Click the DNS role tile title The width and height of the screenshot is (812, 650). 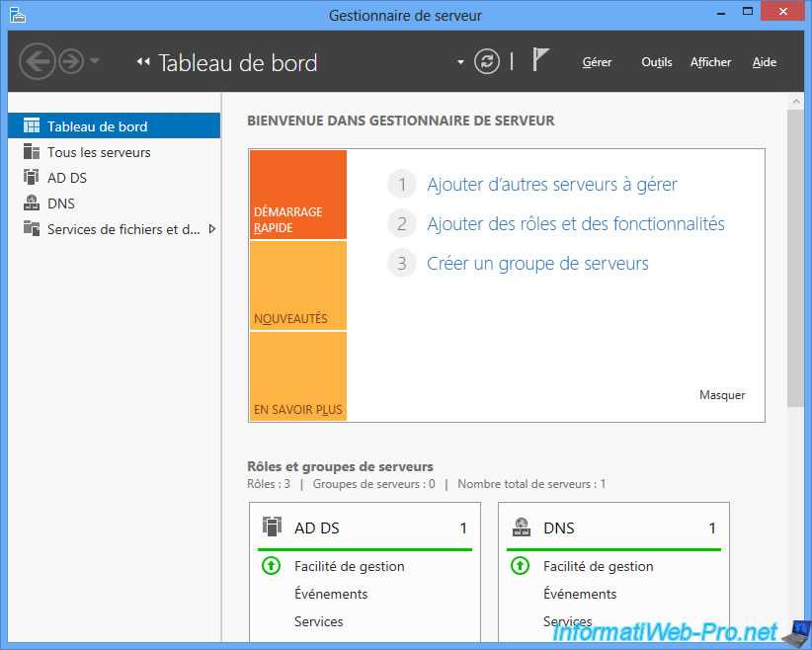coord(559,528)
